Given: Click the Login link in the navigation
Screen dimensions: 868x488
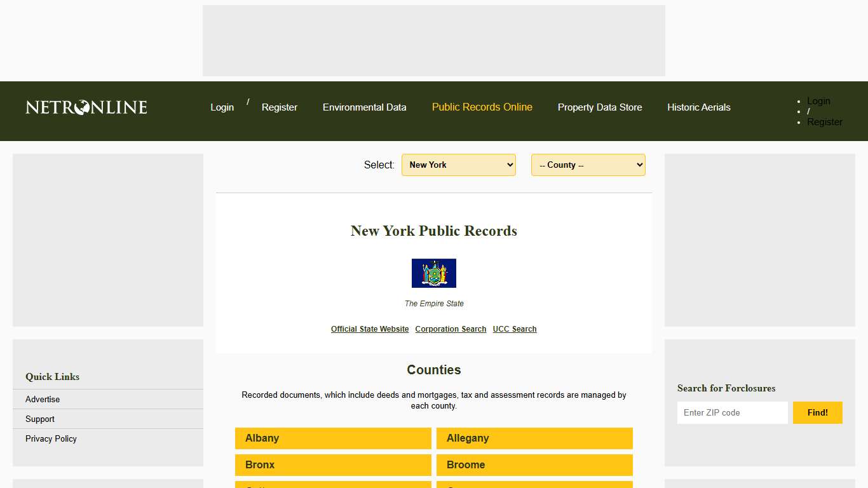Looking at the screenshot, I should (222, 107).
